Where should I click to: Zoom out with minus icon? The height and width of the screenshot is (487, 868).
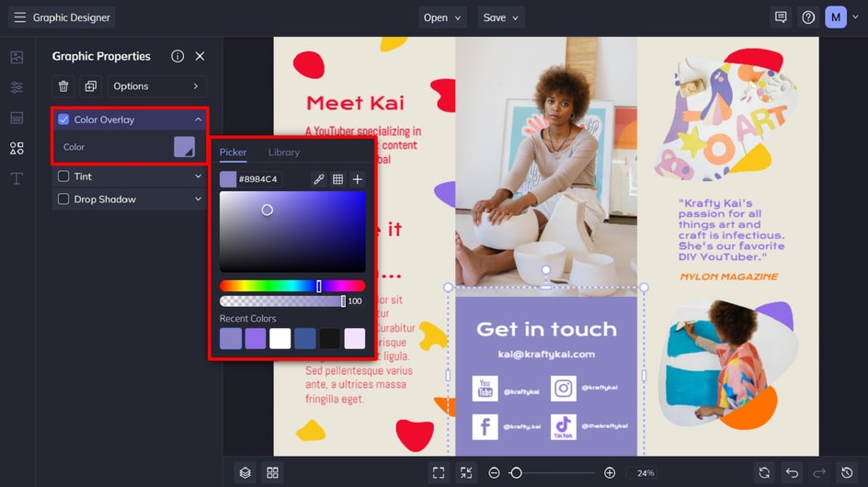click(495, 472)
